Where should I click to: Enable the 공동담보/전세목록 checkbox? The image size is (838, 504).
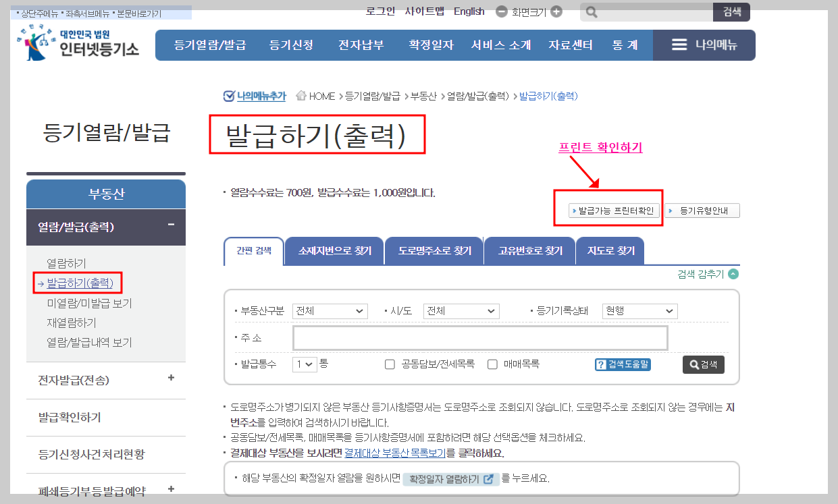pyautogui.click(x=390, y=364)
